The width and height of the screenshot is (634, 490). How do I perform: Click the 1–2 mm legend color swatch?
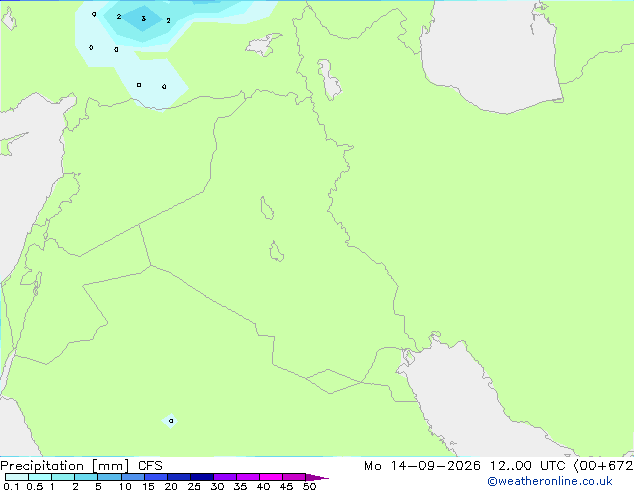63,477
